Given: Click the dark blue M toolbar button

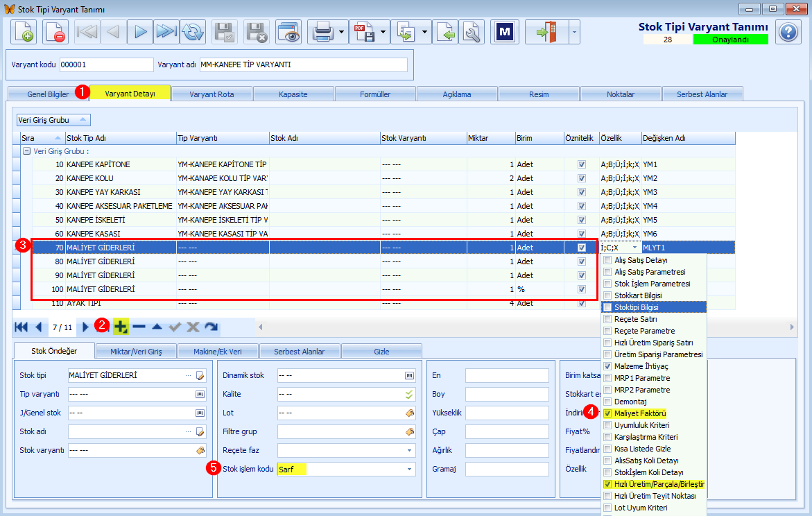Looking at the screenshot, I should click(x=505, y=32).
